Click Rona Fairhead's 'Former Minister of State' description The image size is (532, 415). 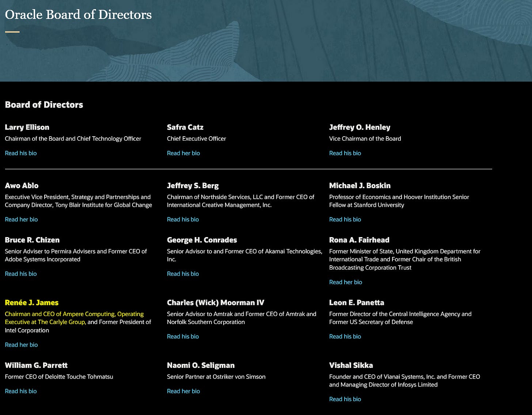(x=405, y=259)
